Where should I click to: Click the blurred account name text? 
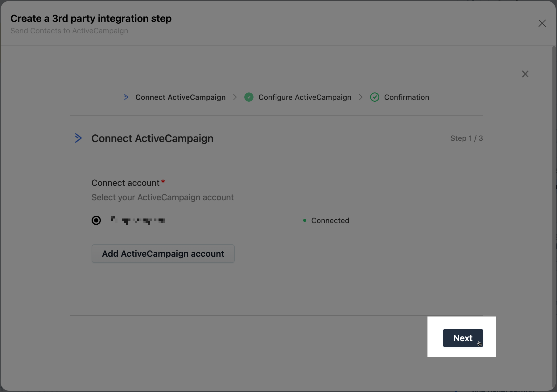pos(138,220)
